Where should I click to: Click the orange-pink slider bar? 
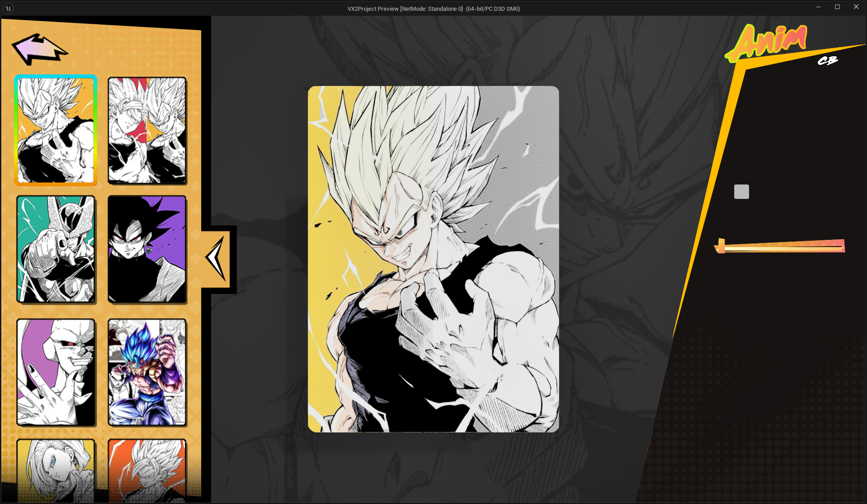[x=780, y=246]
